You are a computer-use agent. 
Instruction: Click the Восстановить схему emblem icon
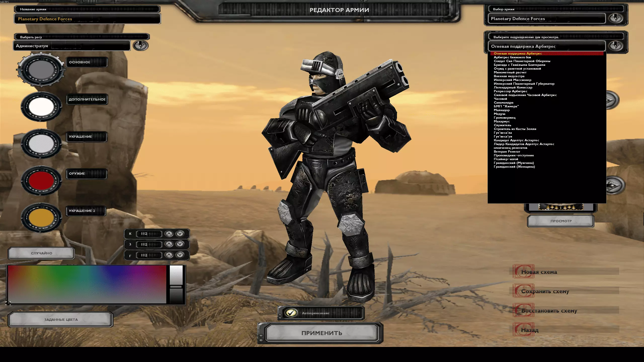click(524, 310)
